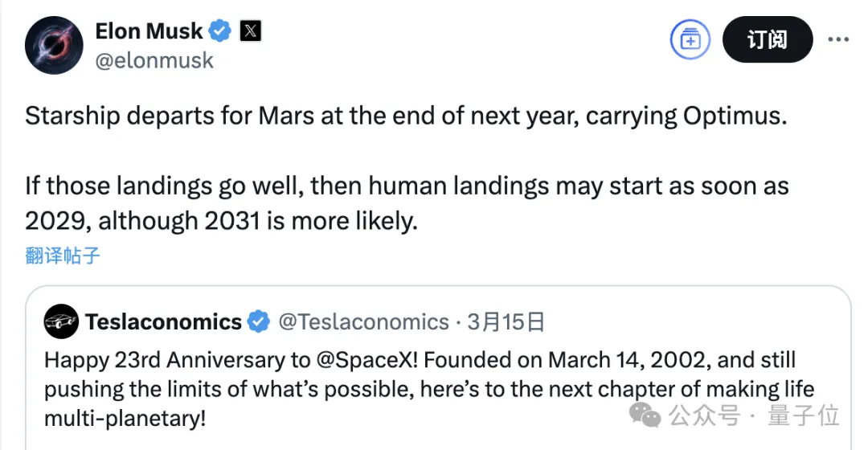This screenshot has height=450, width=868.
Task: Click the 3月15日 date of quoted post
Action: (506, 322)
